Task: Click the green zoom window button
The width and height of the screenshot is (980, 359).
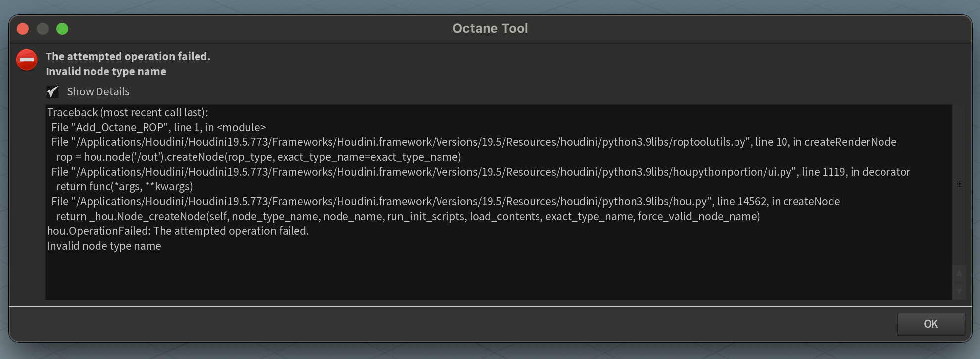Action: [x=62, y=29]
